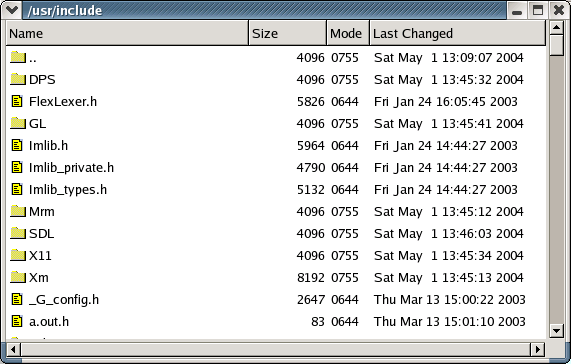Click the FlexLexer.h file icon
This screenshot has height=364, width=571.
pyautogui.click(x=17, y=101)
